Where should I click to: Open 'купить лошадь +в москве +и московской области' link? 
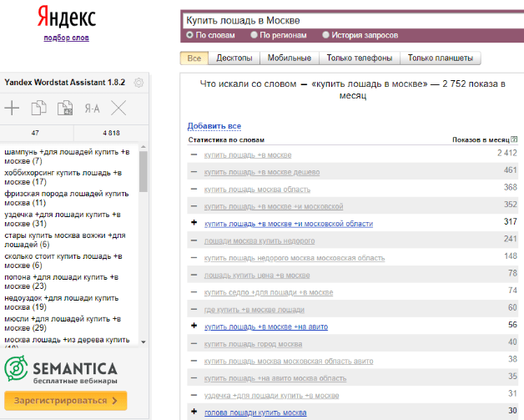pyautogui.click(x=289, y=224)
